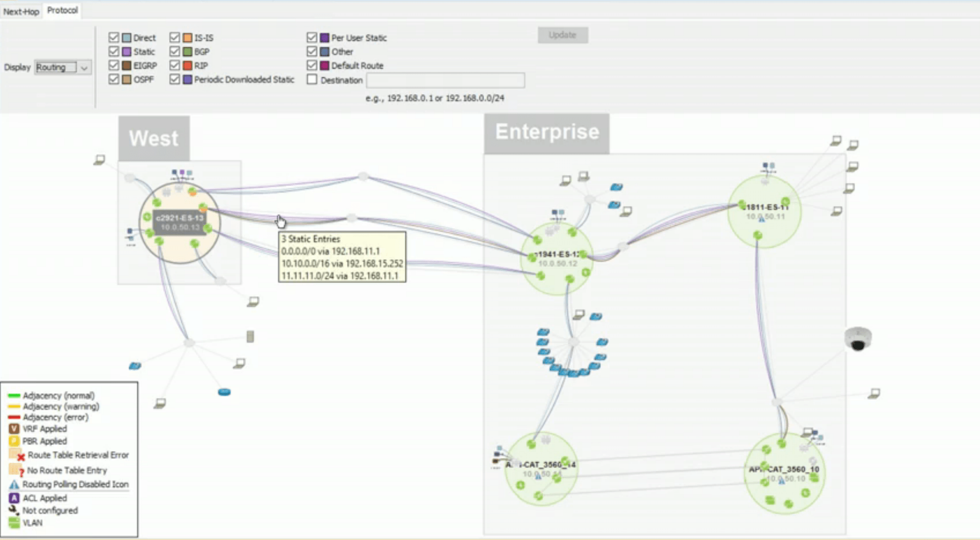The height and width of the screenshot is (540, 980).
Task: Click the PBR Applied legend icon
Action: click(14, 441)
